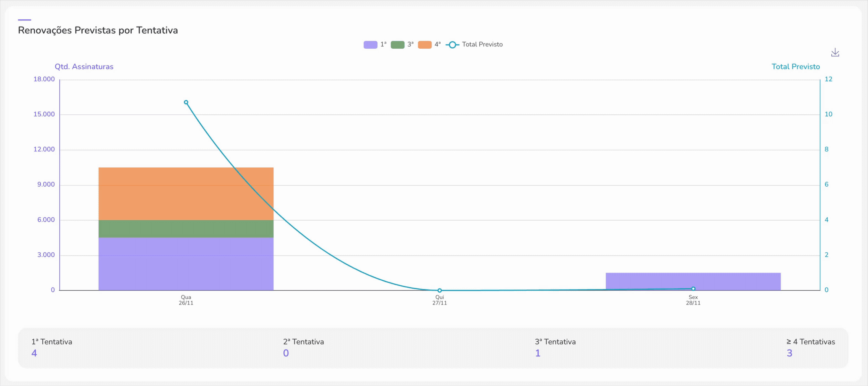
Task: Click the 2ª Tentativa value 0
Action: pyautogui.click(x=286, y=353)
